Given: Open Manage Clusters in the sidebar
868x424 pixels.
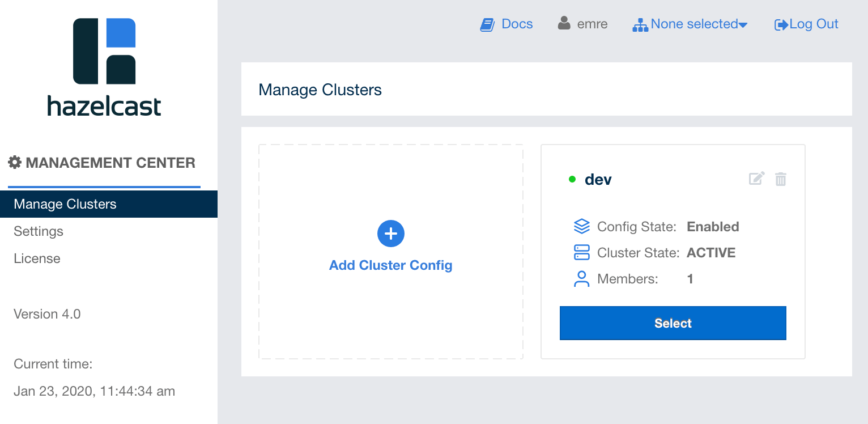Looking at the screenshot, I should tap(65, 204).
